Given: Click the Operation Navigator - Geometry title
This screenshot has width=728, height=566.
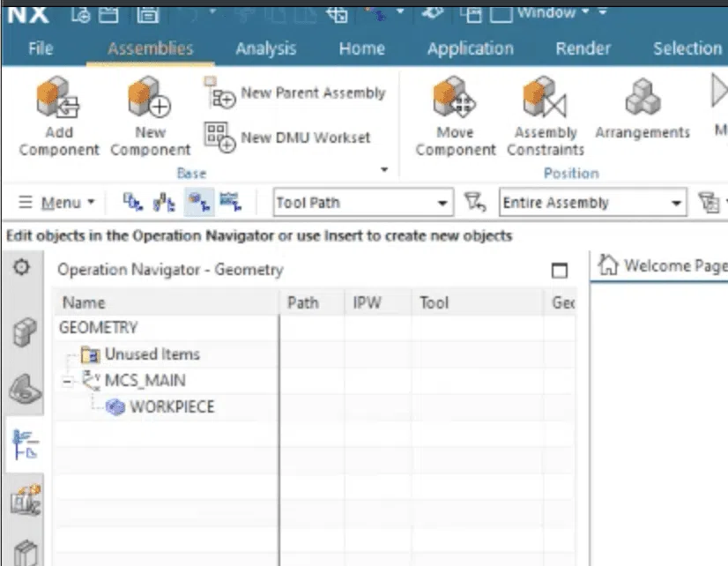Looking at the screenshot, I should (170, 270).
